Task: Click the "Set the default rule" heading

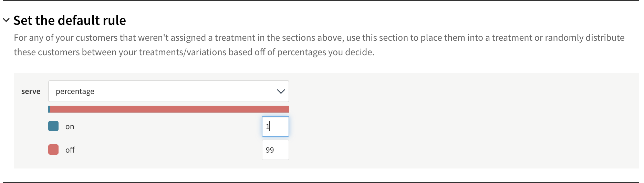Action: [70, 20]
